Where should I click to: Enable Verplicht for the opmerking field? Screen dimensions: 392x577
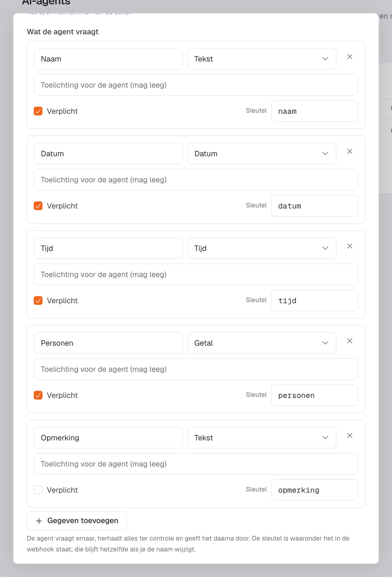[38, 490]
